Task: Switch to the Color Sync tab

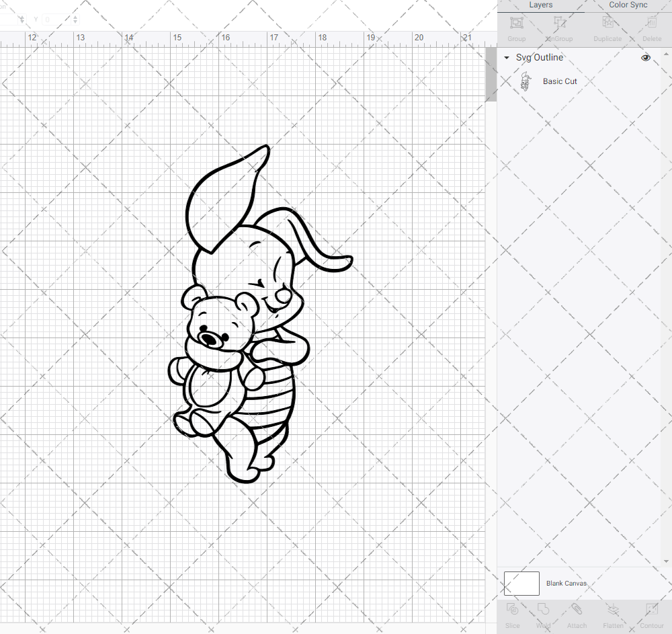Action: (628, 5)
